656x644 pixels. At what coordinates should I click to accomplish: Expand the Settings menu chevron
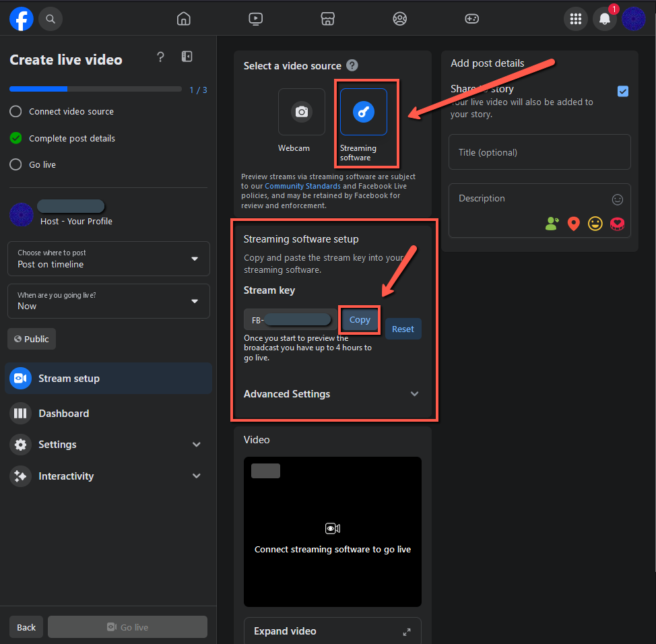197,445
